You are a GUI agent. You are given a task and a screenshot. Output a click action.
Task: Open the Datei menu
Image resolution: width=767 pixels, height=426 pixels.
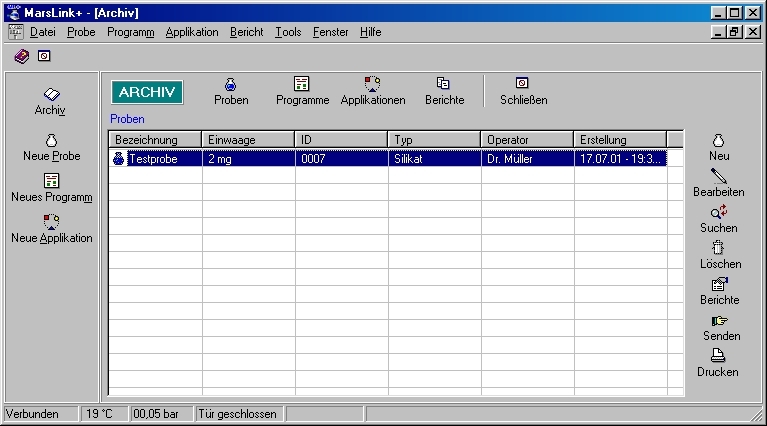43,32
